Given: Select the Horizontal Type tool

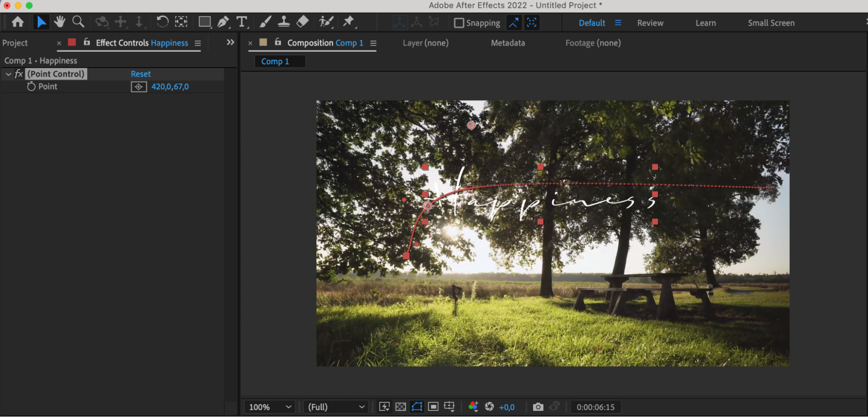Looking at the screenshot, I should pyautogui.click(x=241, y=22).
